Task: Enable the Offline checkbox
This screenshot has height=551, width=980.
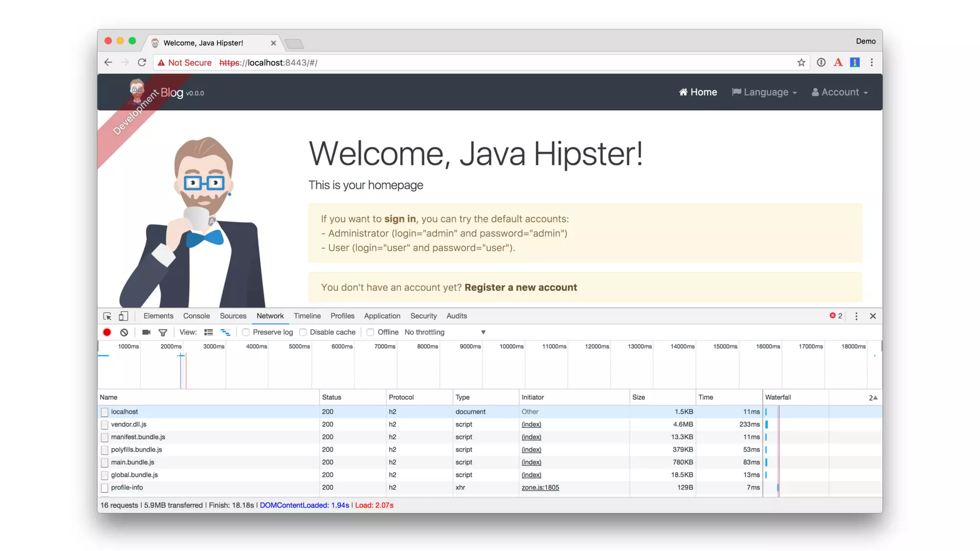Action: click(x=370, y=332)
